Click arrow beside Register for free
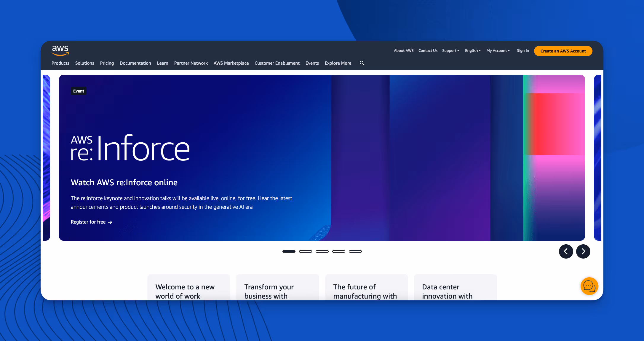Viewport: 644px width, 341px height. point(110,222)
